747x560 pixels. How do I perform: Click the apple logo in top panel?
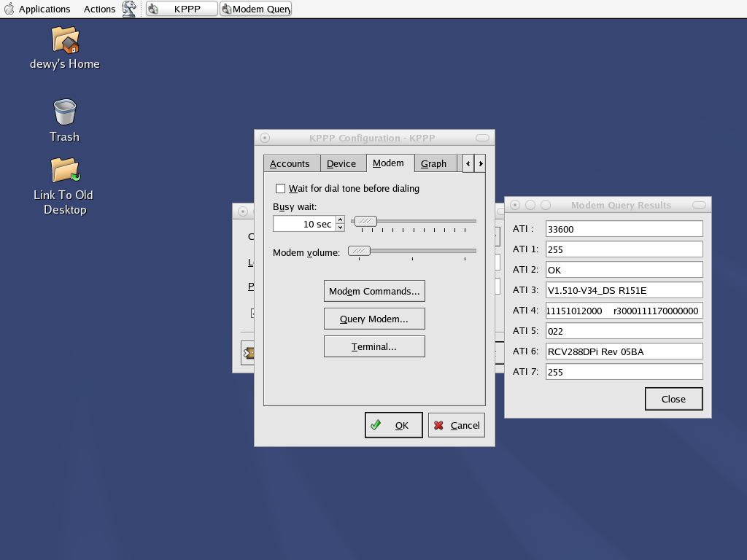(x=9, y=9)
